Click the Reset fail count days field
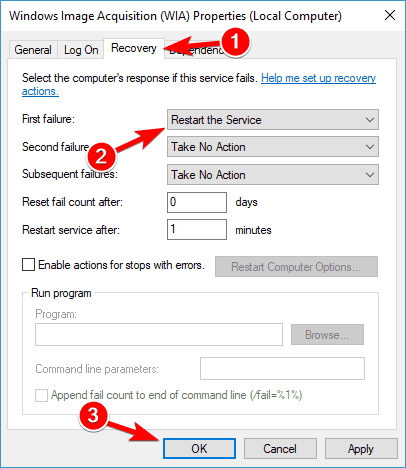Image resolution: width=406 pixels, height=468 pixels. 197,202
